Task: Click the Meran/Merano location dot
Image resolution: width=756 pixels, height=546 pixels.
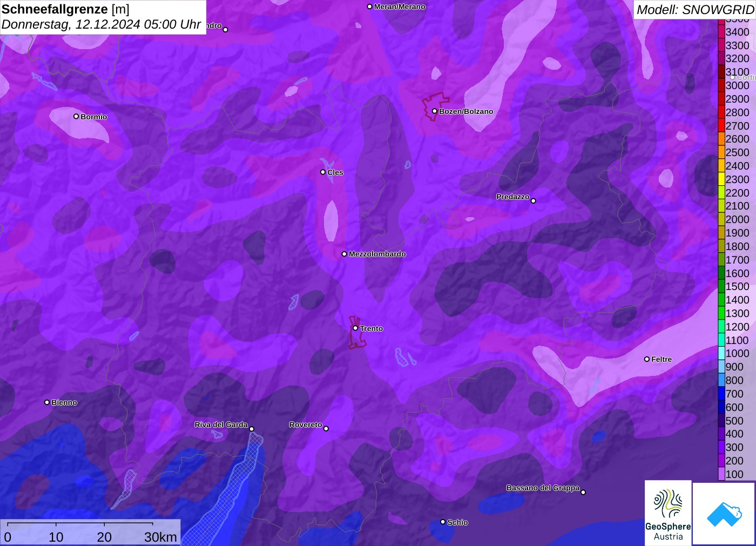Action: point(370,6)
